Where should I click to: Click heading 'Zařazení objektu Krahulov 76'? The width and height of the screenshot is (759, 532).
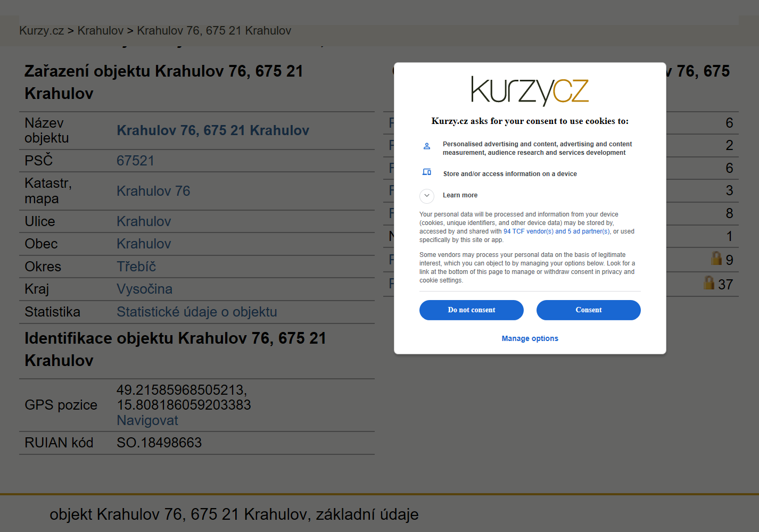pos(164,82)
